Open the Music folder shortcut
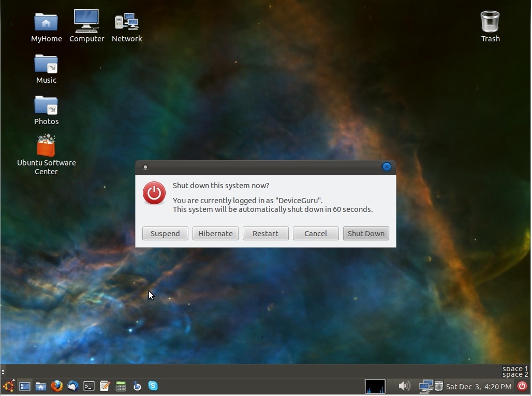The height and width of the screenshot is (396, 532). pyautogui.click(x=46, y=69)
